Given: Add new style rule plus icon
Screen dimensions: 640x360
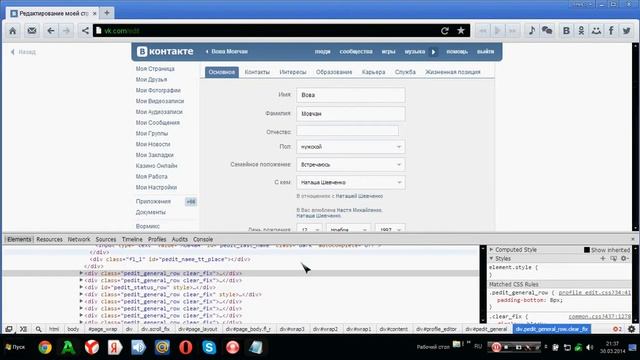Looking at the screenshot, I should coord(603,258).
